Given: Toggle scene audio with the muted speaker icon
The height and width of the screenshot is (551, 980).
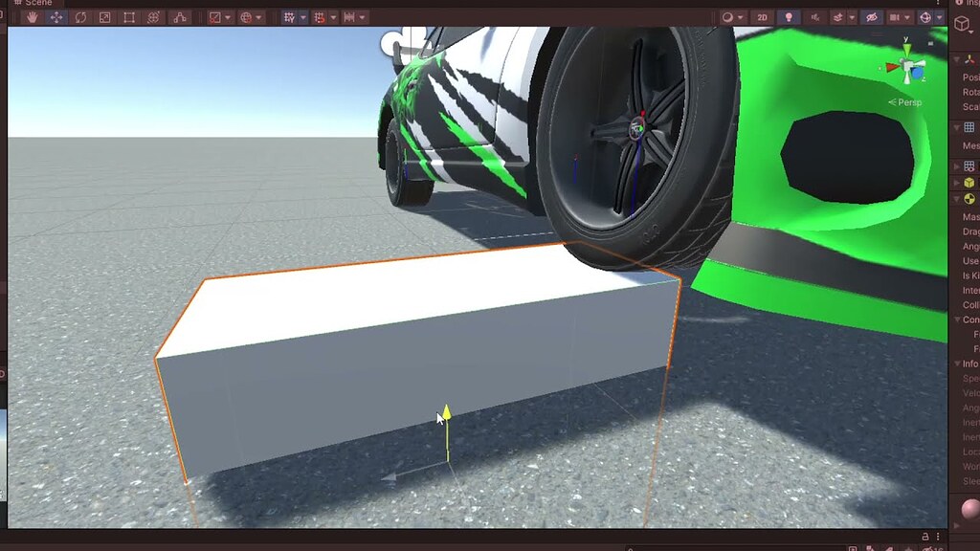Looking at the screenshot, I should (814, 16).
